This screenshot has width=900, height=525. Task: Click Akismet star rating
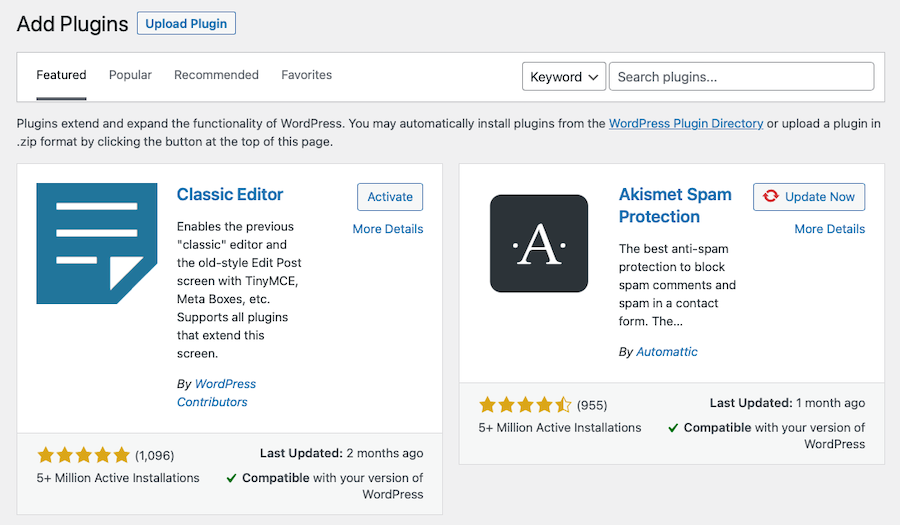coord(525,405)
